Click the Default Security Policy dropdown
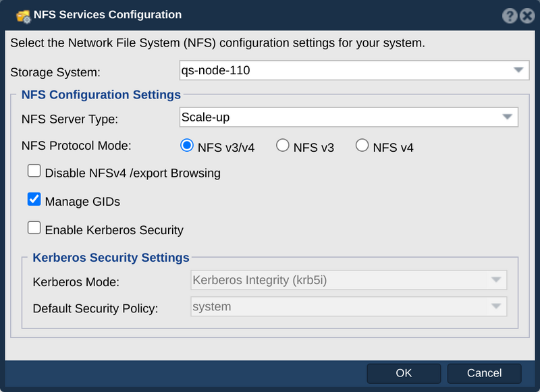 coord(348,306)
